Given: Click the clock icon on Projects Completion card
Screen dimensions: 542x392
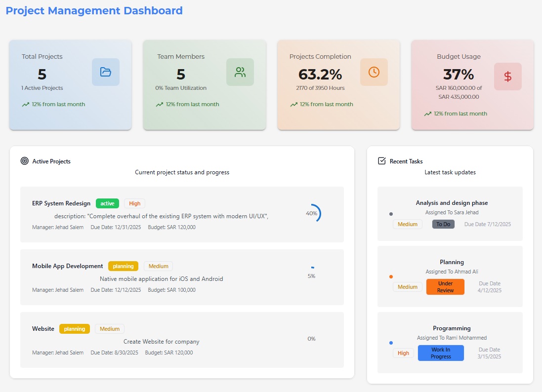Looking at the screenshot, I should click(x=374, y=72).
